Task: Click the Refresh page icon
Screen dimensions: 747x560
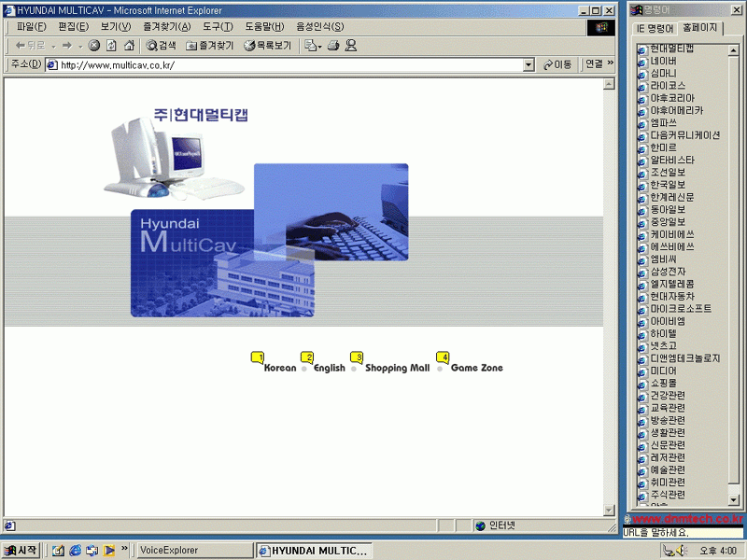Action: coord(111,46)
